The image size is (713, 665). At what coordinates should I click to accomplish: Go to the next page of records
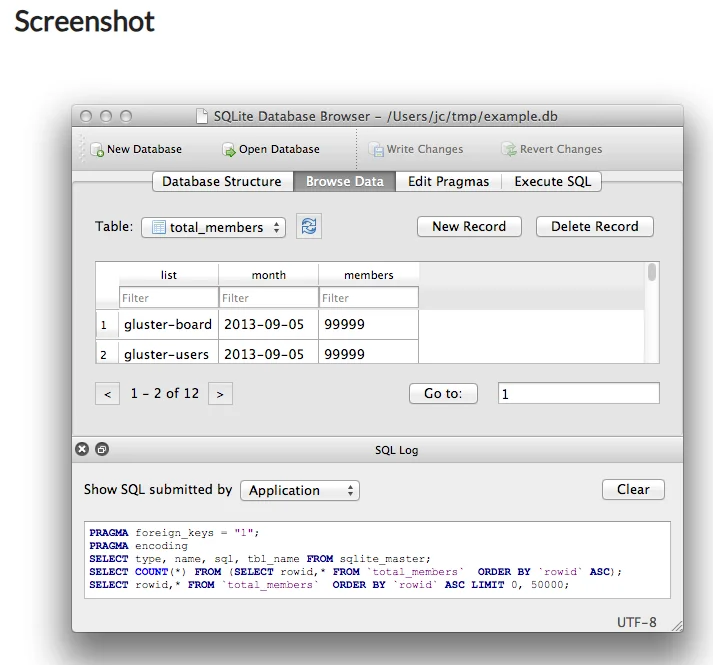[x=220, y=393]
